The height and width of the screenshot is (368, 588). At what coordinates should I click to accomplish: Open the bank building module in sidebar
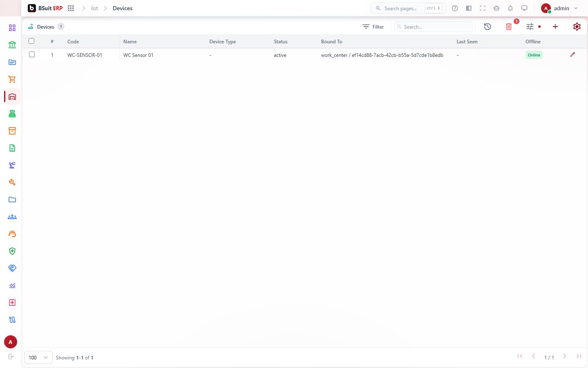pyautogui.click(x=12, y=45)
